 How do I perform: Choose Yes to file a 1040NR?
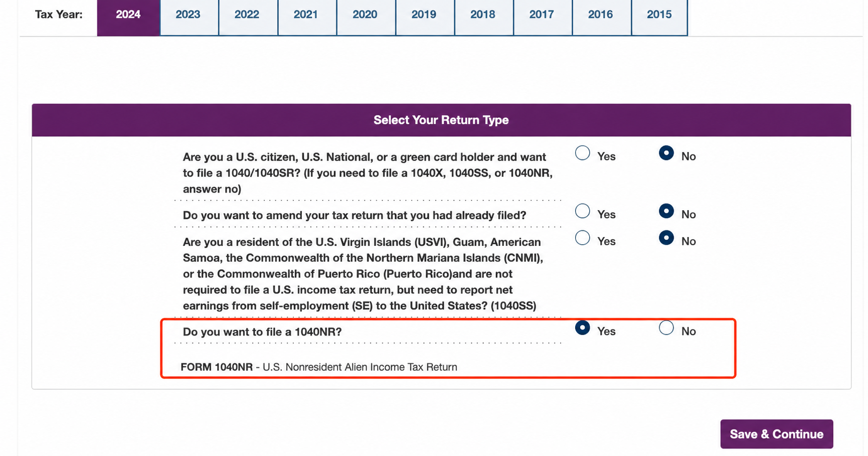pyautogui.click(x=582, y=328)
